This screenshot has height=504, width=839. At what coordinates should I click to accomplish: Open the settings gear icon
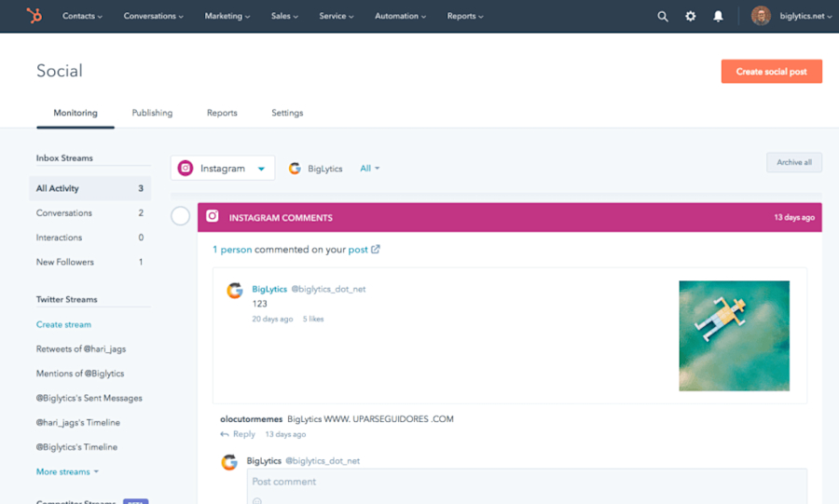[x=690, y=17]
